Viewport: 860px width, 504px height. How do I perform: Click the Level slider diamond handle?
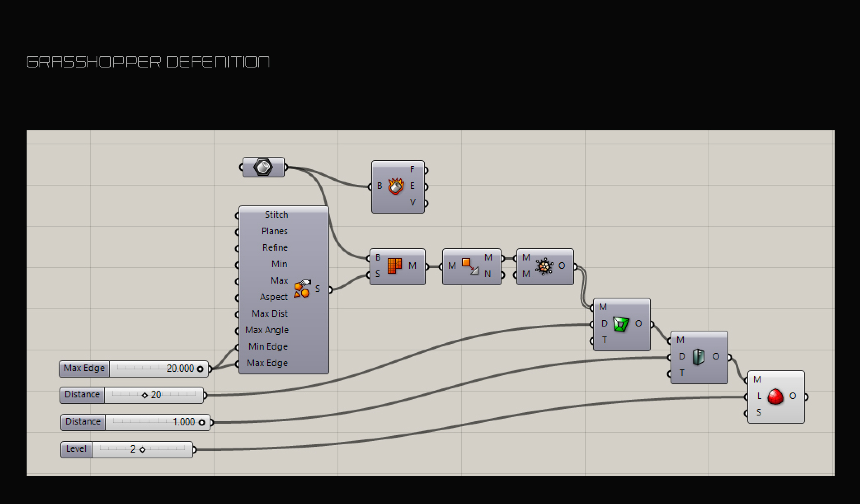pyautogui.click(x=143, y=450)
